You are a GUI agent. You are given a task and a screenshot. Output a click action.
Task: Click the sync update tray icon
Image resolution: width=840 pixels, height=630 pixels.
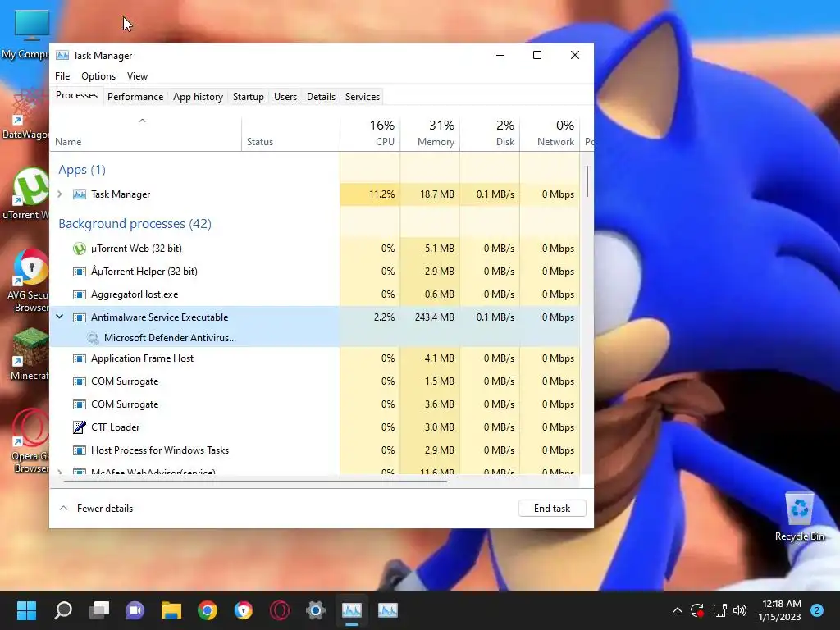697,610
